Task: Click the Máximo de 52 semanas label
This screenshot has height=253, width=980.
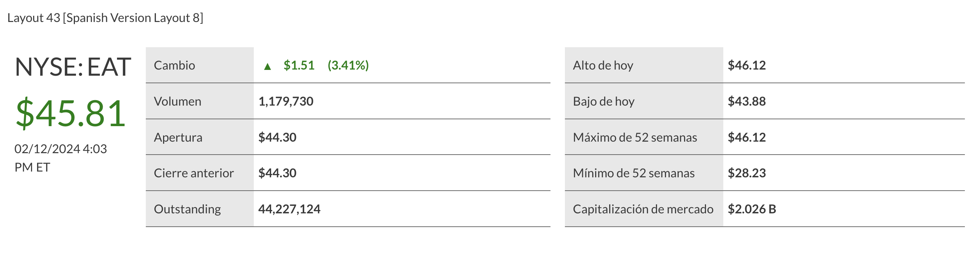Action: pos(635,137)
